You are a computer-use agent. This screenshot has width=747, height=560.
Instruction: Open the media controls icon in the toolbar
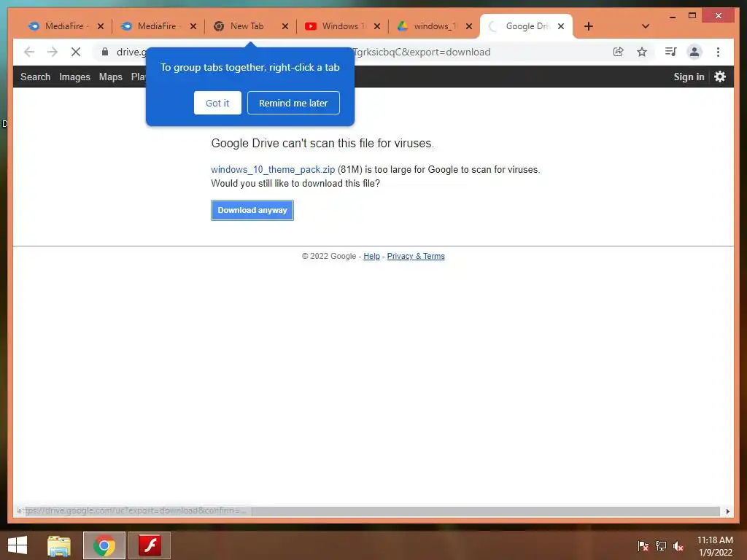(x=671, y=52)
